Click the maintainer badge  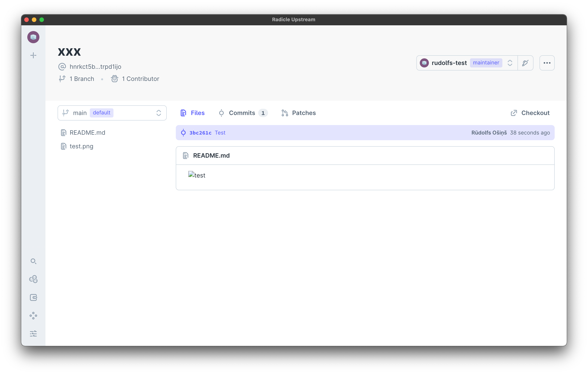pos(486,63)
